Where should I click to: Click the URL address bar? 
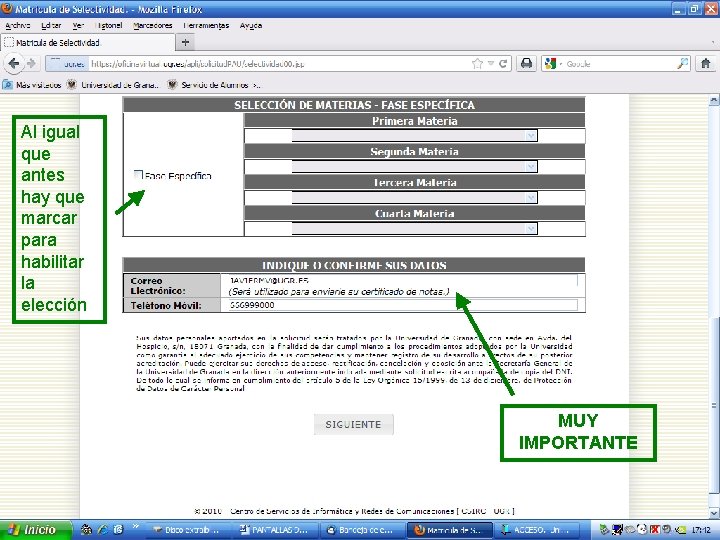[x=280, y=64]
